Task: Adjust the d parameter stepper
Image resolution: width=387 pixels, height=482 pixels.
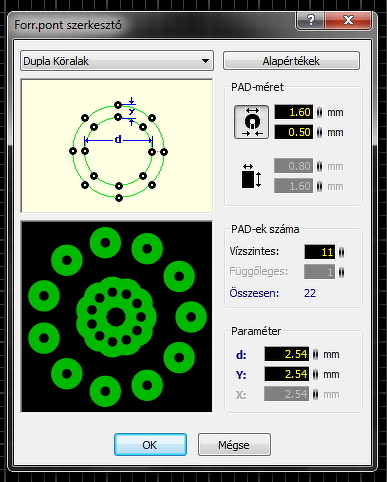Action: click(315, 354)
